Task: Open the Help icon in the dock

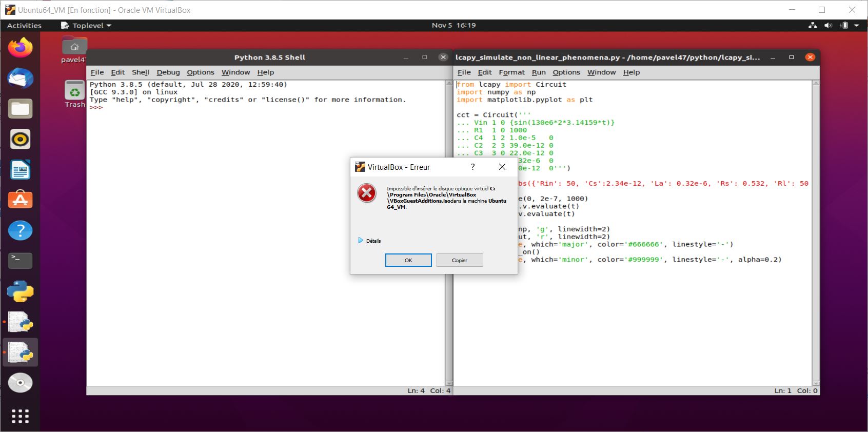Action: click(x=20, y=231)
